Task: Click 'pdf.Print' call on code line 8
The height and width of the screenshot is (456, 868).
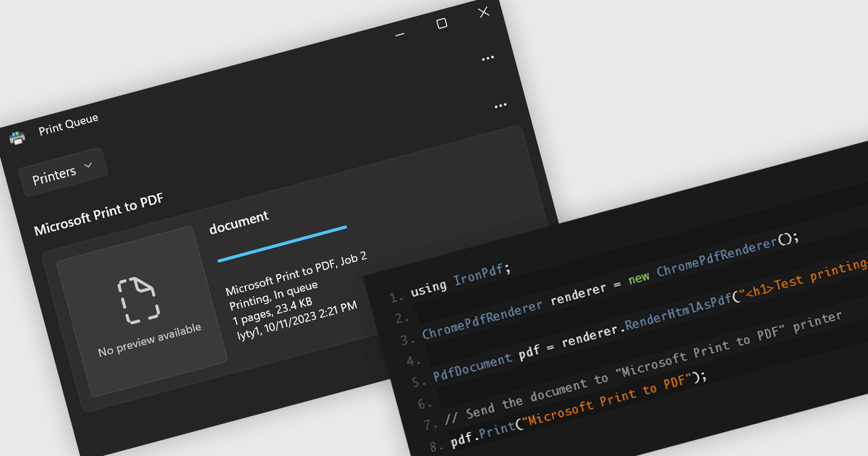Action: pyautogui.click(x=482, y=432)
